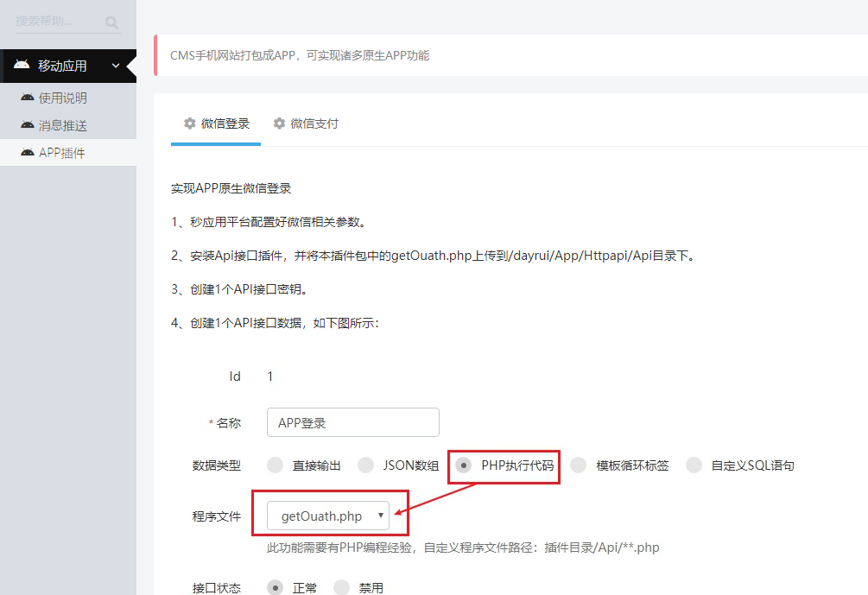
Task: Click the gear icon on 微信支付 tab
Action: tap(280, 123)
